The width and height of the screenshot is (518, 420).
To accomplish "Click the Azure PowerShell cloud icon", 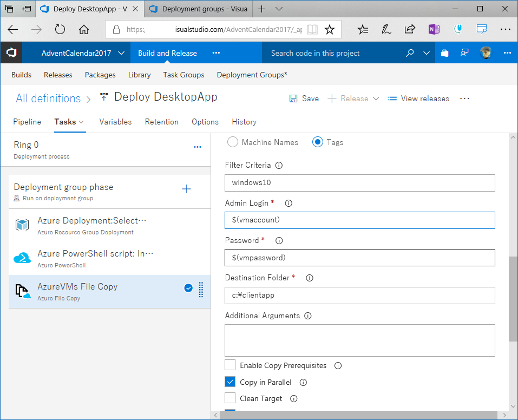I will tap(22, 258).
